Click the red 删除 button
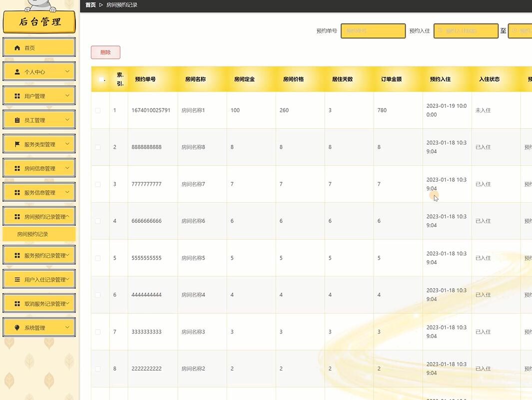 [x=105, y=52]
